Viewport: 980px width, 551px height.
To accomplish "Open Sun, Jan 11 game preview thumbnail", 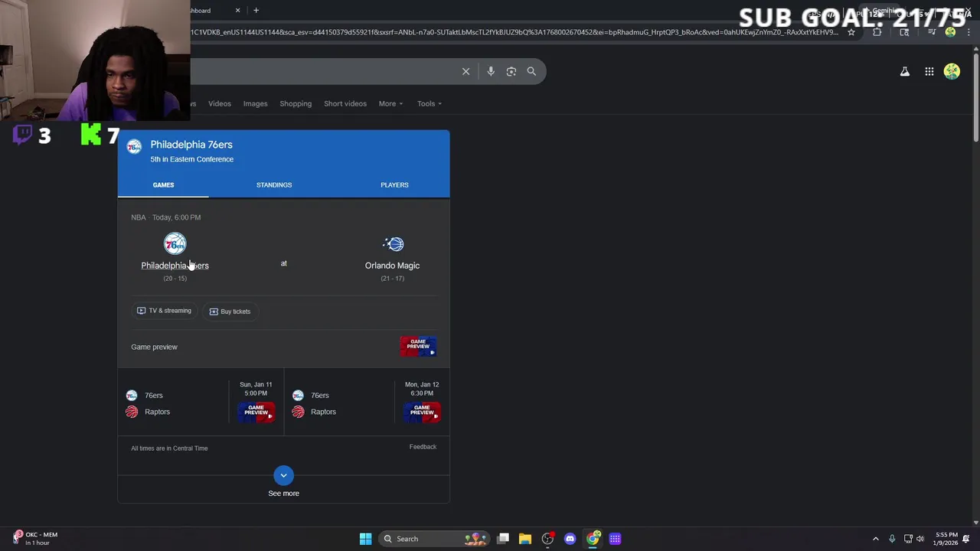I will pos(256,412).
